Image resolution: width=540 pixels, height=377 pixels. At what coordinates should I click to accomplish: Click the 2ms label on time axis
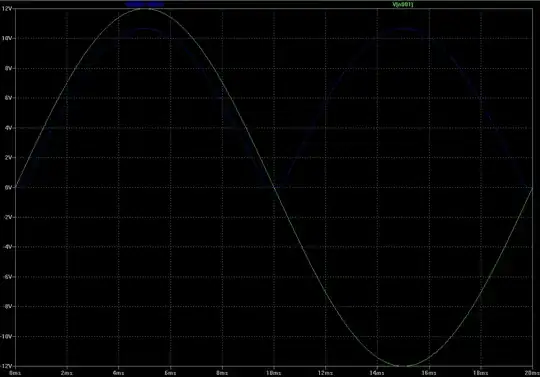tap(67, 373)
